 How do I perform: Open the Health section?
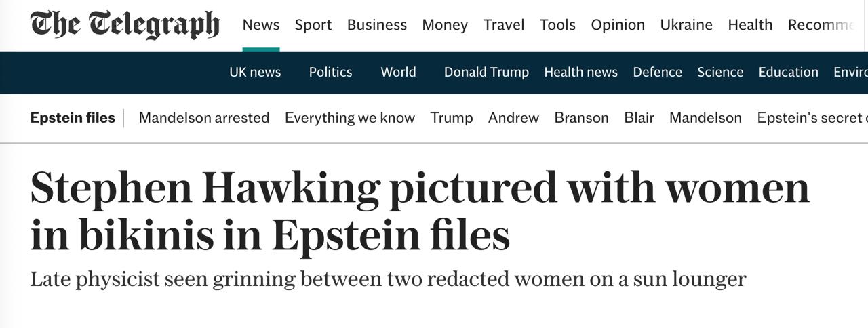[750, 25]
